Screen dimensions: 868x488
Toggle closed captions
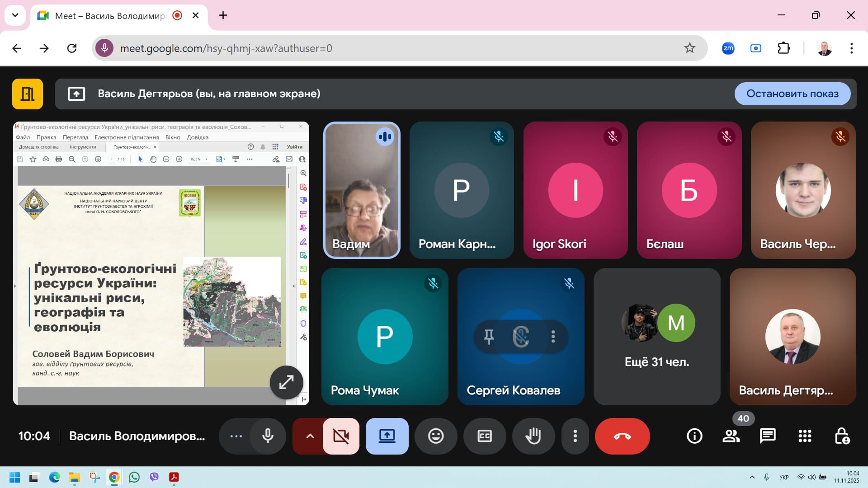pos(484,436)
